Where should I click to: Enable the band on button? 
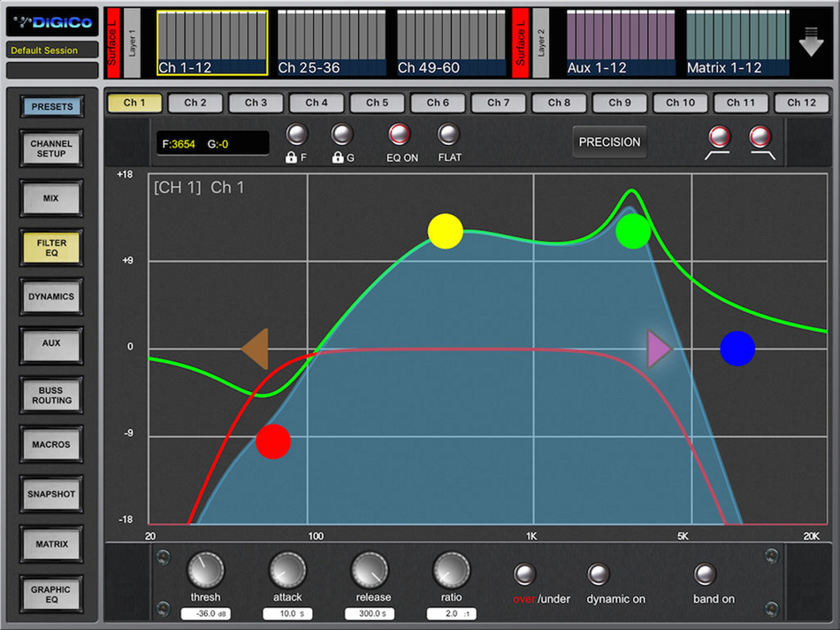pyautogui.click(x=705, y=574)
